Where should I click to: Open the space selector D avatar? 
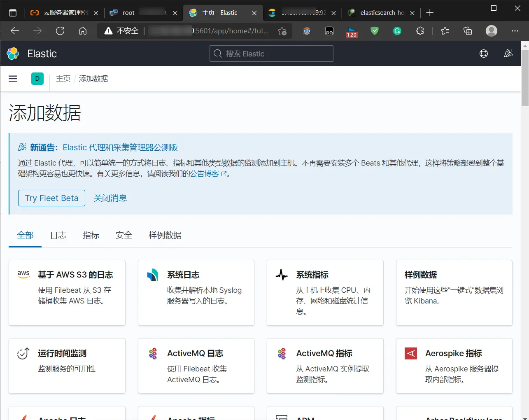[37, 79]
